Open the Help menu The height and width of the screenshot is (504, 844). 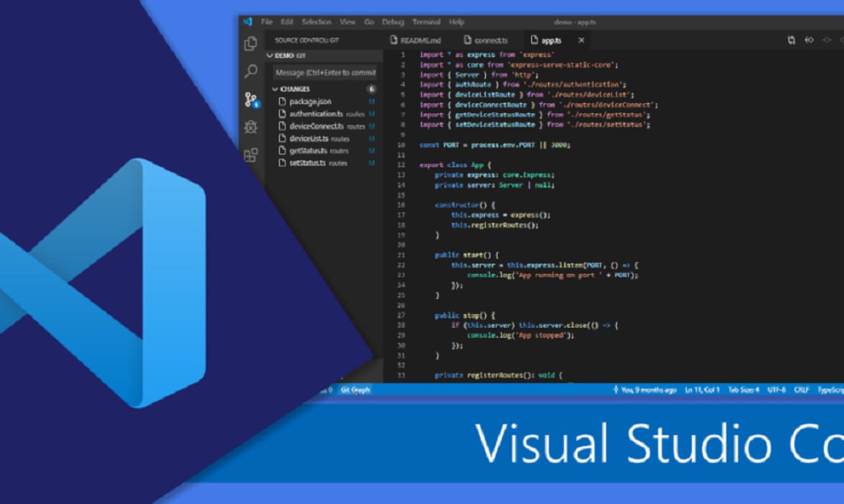click(x=456, y=22)
